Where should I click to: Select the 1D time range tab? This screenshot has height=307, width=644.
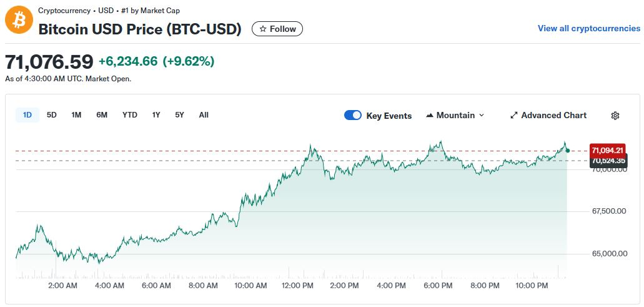[27, 115]
